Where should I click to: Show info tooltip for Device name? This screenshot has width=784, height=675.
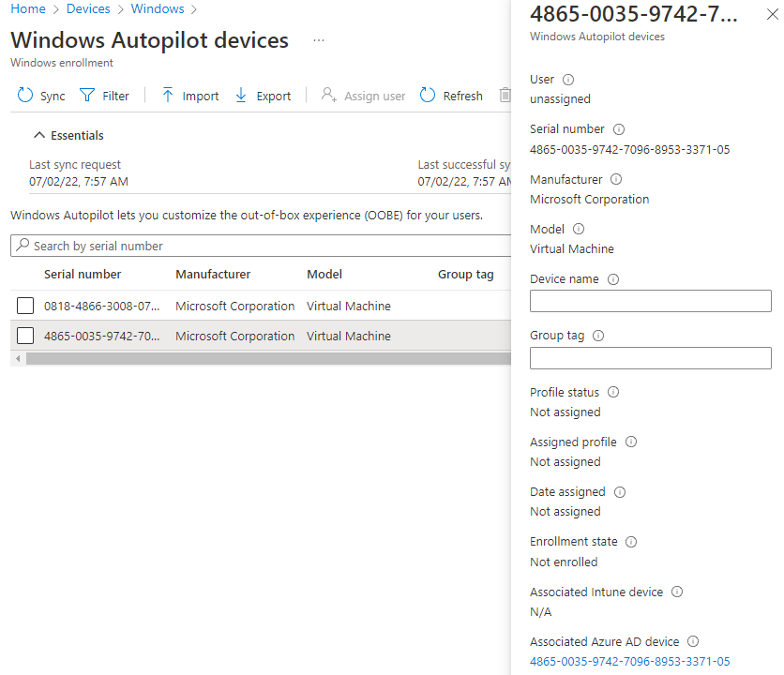coord(613,279)
